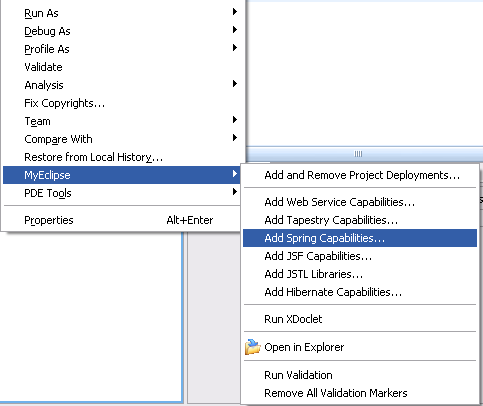Select Validate from the context menu
This screenshot has height=406, width=483.
[x=122, y=67]
